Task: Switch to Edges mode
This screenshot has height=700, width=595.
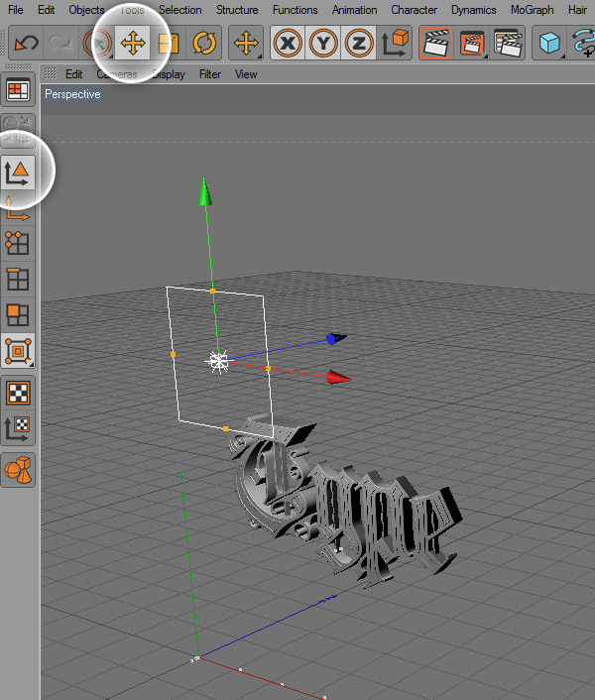Action: pos(18,280)
